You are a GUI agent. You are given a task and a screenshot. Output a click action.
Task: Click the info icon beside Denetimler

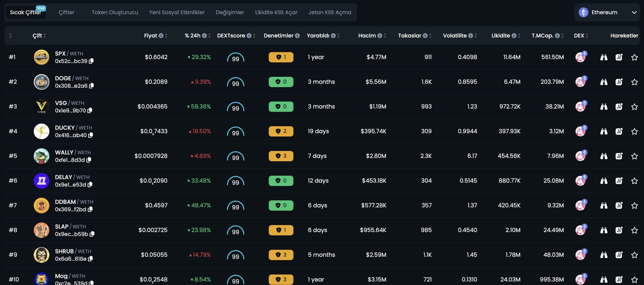coord(297,36)
